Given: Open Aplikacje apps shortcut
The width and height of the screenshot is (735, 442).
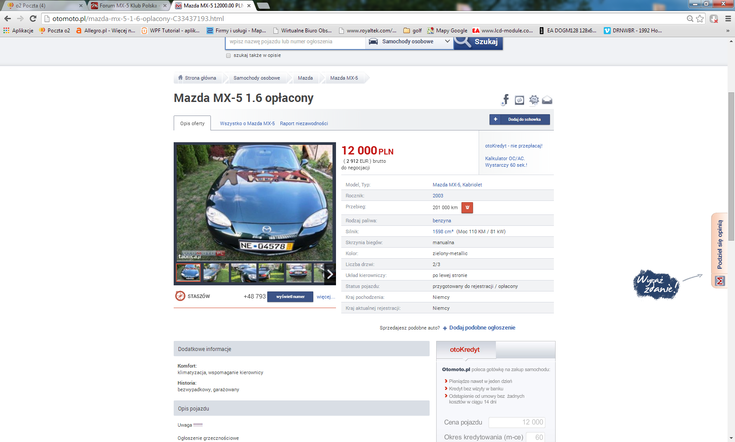Looking at the screenshot, I should 18,30.
